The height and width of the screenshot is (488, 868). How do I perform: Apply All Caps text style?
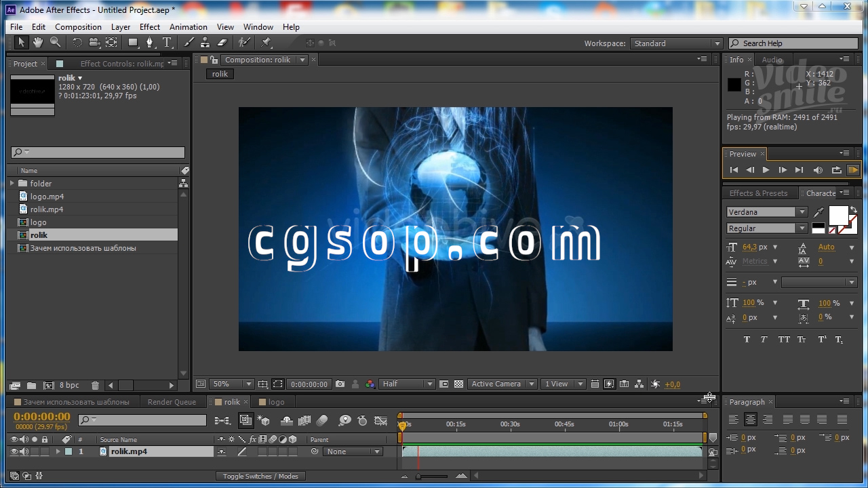click(784, 340)
